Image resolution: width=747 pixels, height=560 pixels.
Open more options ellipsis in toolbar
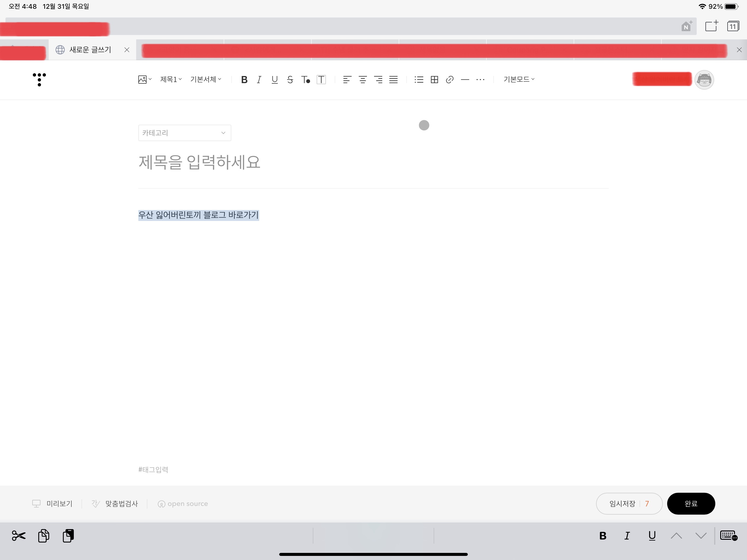pos(480,80)
